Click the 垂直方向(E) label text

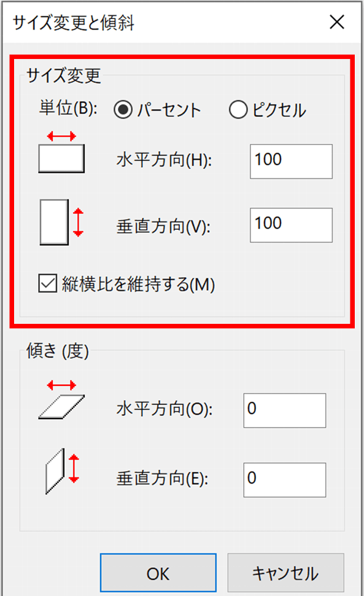[162, 479]
